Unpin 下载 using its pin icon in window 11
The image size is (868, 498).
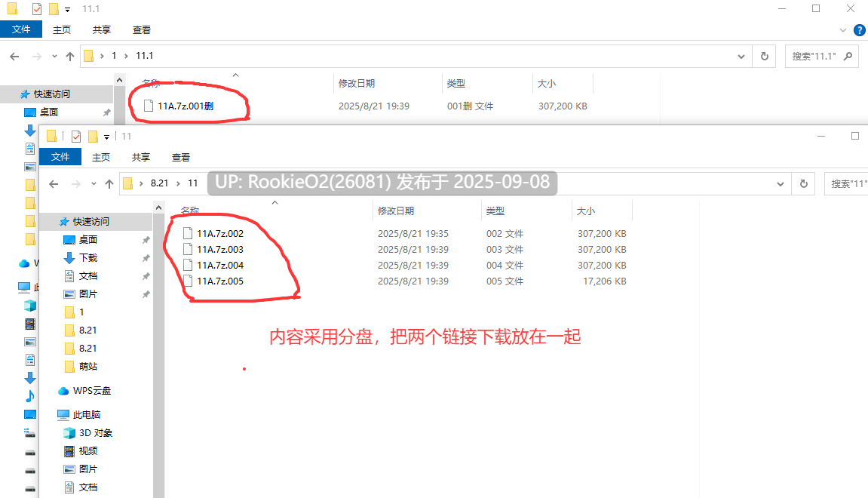click(x=146, y=258)
